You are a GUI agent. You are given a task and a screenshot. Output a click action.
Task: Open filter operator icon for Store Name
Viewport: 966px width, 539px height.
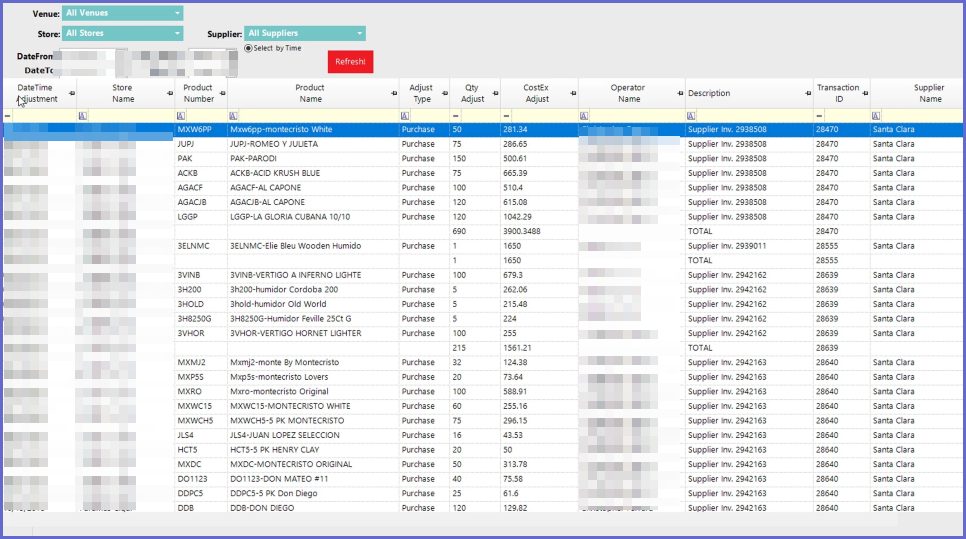83,116
